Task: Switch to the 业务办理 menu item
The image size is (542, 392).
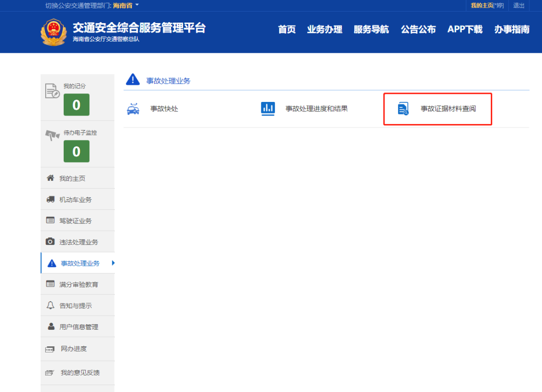Action: pos(324,29)
